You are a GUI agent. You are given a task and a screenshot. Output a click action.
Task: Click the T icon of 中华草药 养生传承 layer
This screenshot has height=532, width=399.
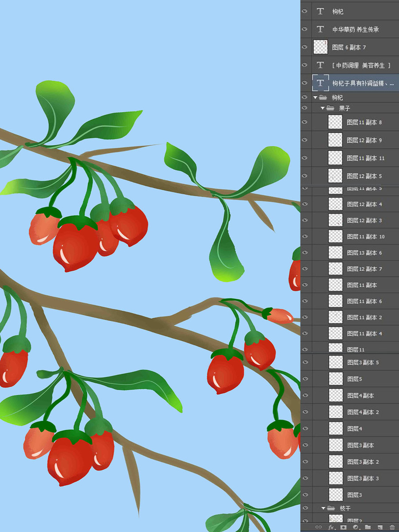[x=320, y=29]
